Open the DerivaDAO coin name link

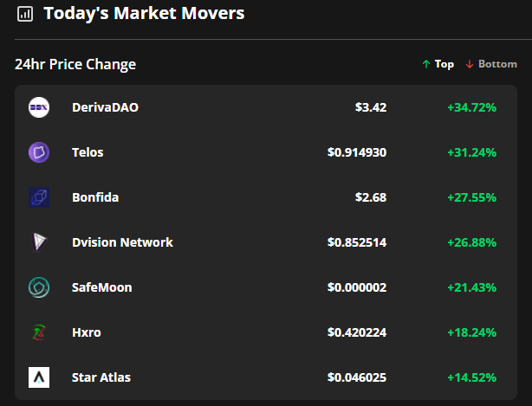105,107
